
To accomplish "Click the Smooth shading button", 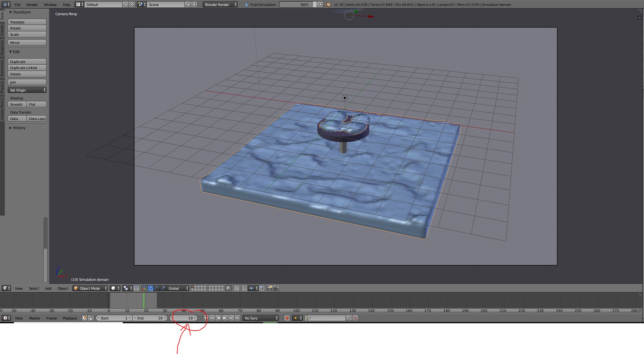I will (17, 104).
